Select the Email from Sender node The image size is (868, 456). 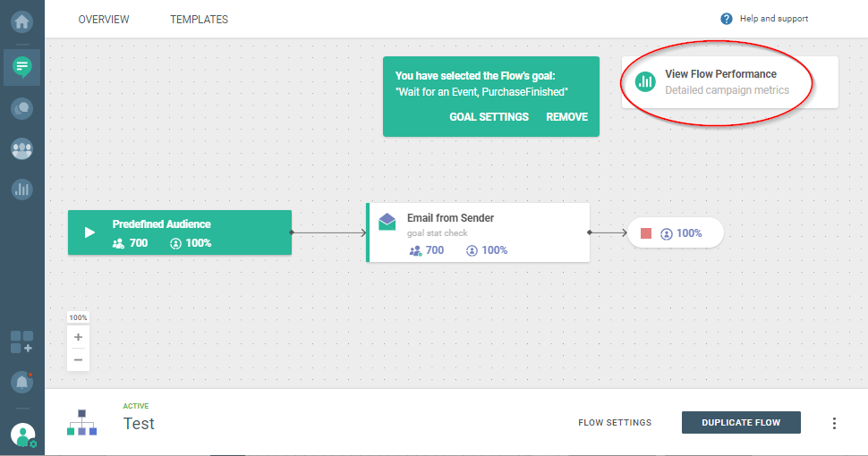click(479, 232)
